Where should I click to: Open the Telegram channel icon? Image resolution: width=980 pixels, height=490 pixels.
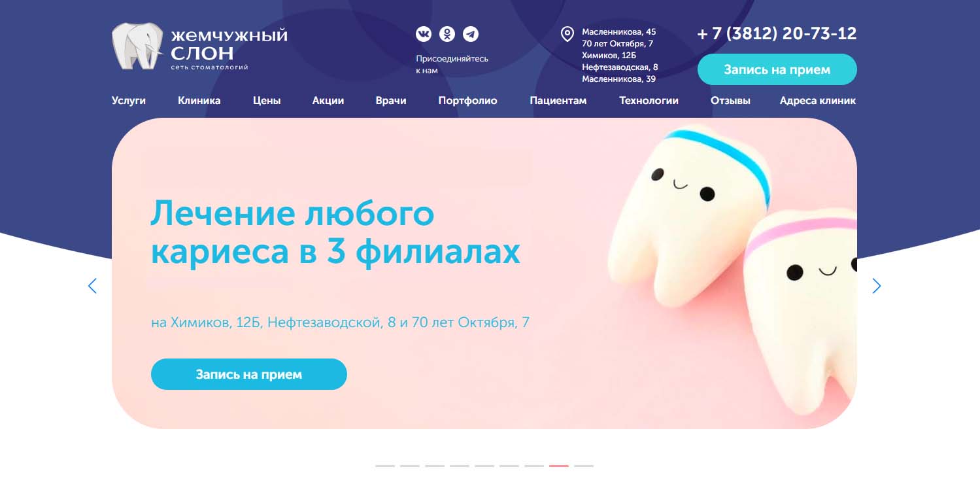(470, 34)
